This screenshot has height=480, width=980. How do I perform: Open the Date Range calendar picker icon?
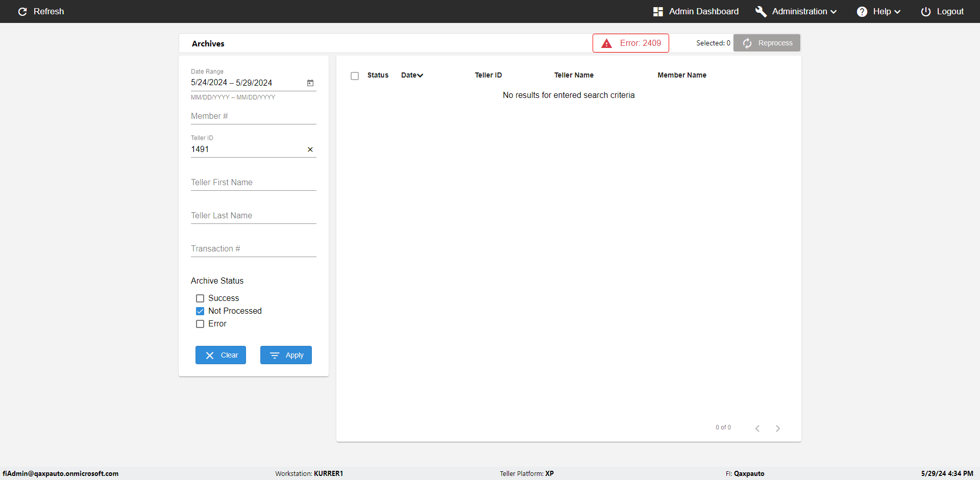[x=310, y=83]
